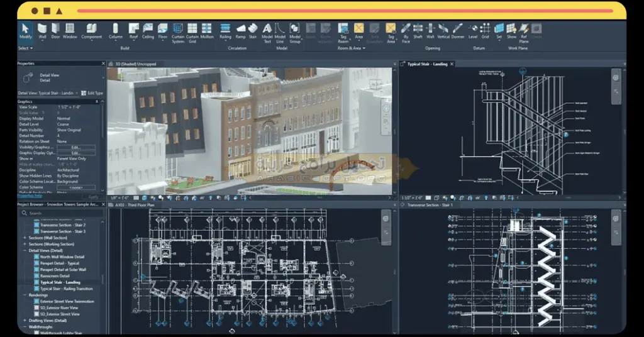Collapse Detail Views (Detail) node
The width and height of the screenshot is (644, 337).
25,250
